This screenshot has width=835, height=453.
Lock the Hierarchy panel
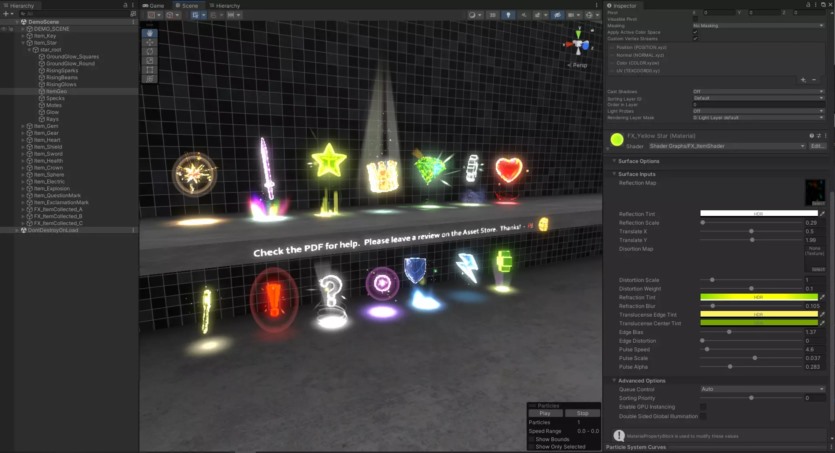[126, 5]
